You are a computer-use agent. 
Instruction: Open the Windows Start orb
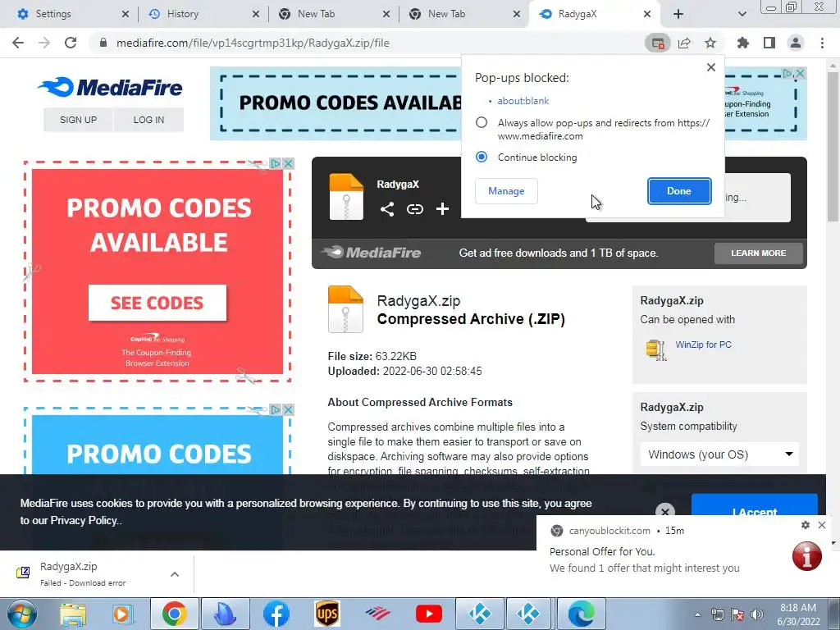[21, 614]
